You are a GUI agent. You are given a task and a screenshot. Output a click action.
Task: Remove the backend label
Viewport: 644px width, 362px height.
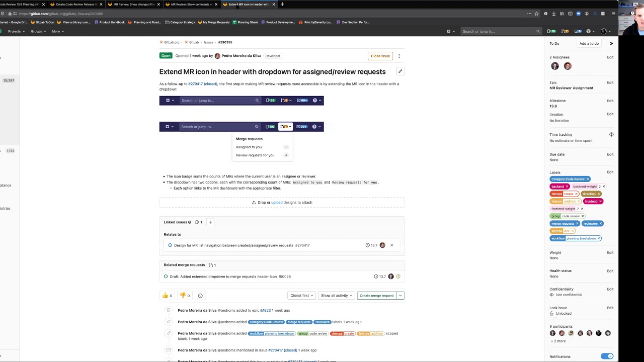tap(567, 187)
